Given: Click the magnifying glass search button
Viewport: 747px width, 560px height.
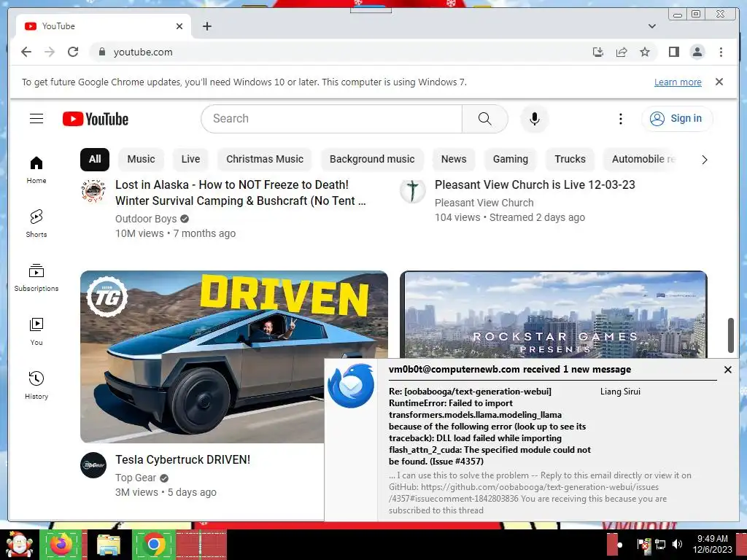Looking at the screenshot, I should [484, 119].
